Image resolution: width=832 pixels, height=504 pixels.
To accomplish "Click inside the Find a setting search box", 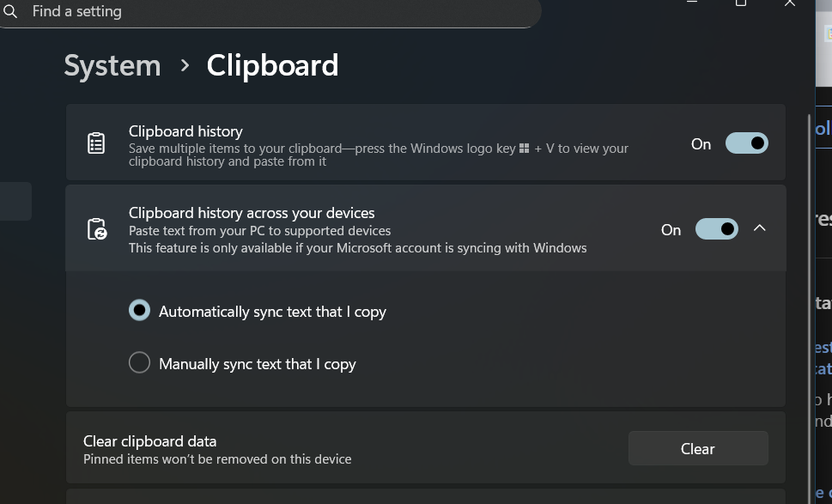I will 258,11.
